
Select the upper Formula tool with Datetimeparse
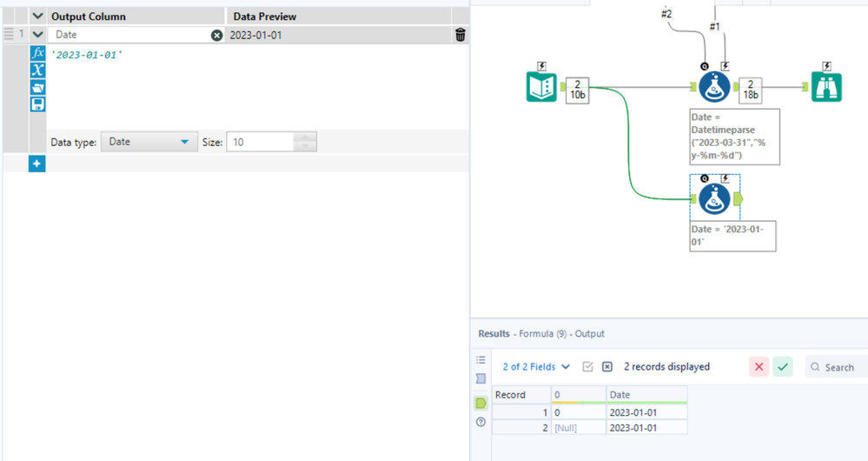[x=714, y=87]
